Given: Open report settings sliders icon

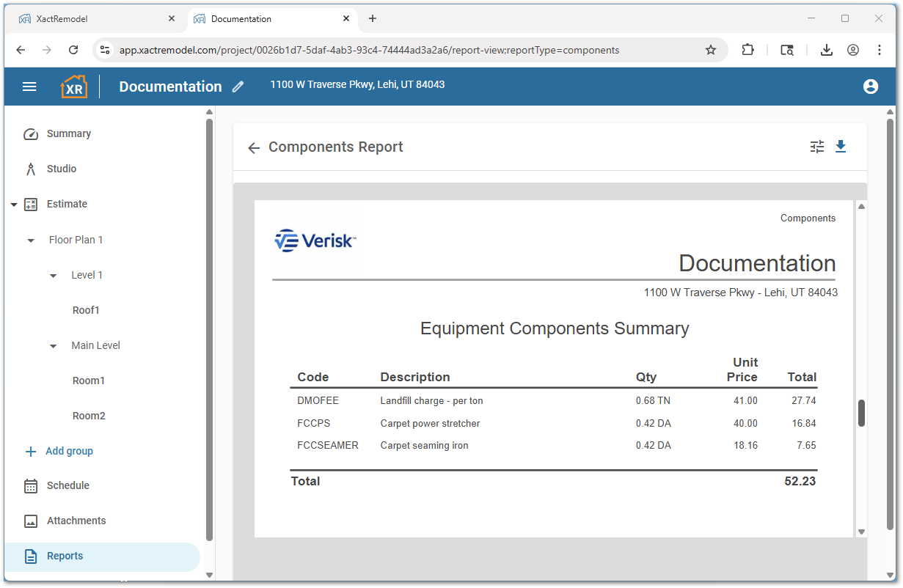Looking at the screenshot, I should click(817, 147).
